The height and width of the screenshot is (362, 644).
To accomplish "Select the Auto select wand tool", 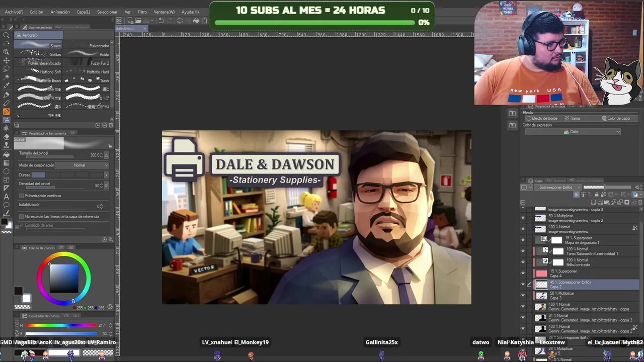I will coord(7,77).
